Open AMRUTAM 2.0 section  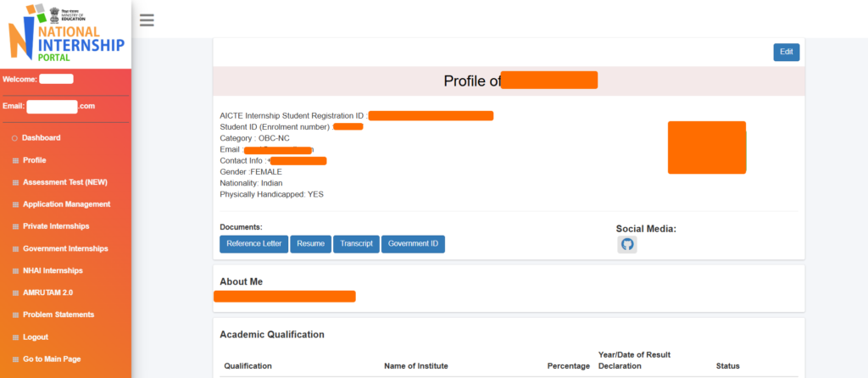[47, 292]
